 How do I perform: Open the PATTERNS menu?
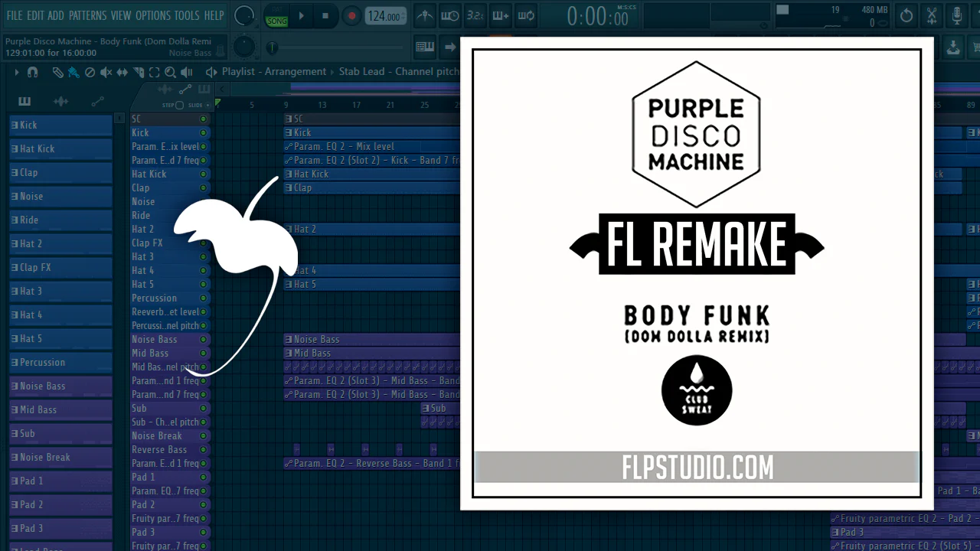87,15
